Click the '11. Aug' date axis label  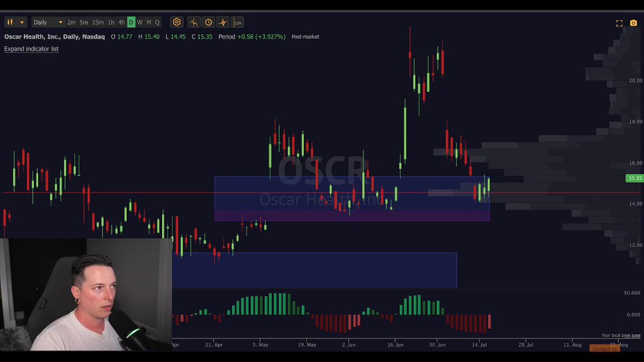click(x=572, y=345)
